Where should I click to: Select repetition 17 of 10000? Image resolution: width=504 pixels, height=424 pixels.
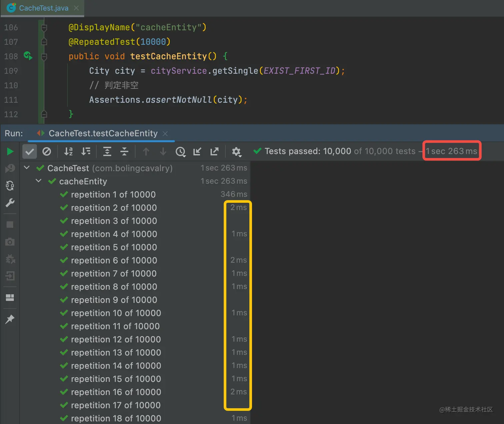(135, 405)
